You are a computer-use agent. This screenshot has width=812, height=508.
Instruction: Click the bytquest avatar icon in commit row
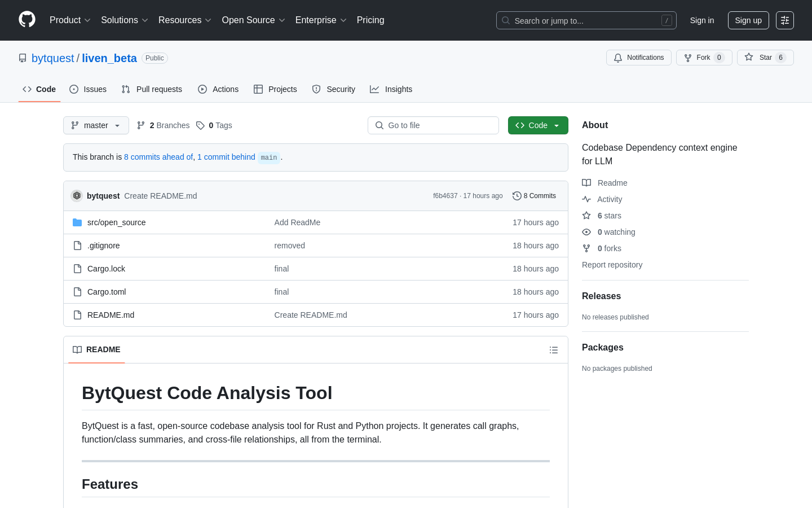[77, 196]
